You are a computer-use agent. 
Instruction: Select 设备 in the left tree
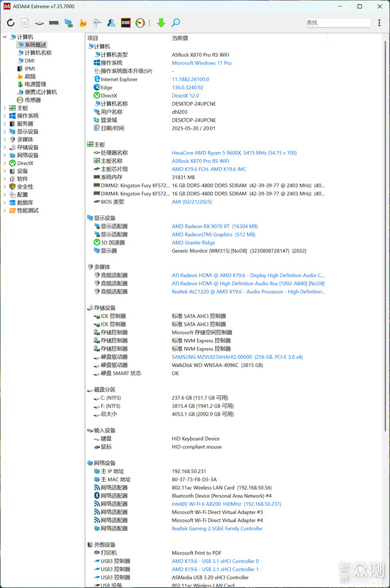(x=22, y=171)
